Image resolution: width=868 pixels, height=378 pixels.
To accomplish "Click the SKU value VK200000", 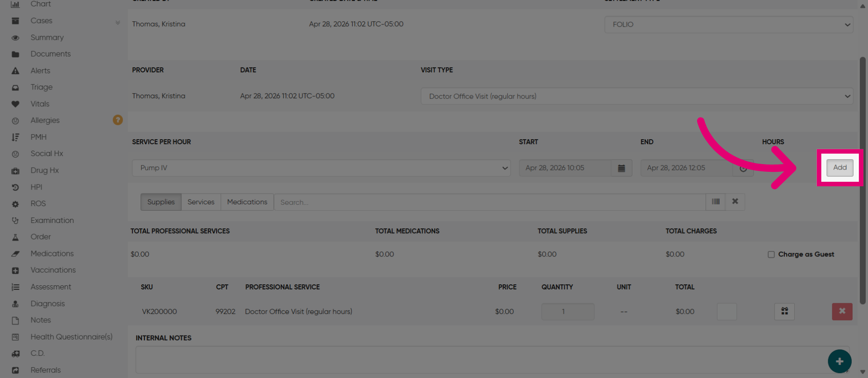I will pyautogui.click(x=159, y=312).
